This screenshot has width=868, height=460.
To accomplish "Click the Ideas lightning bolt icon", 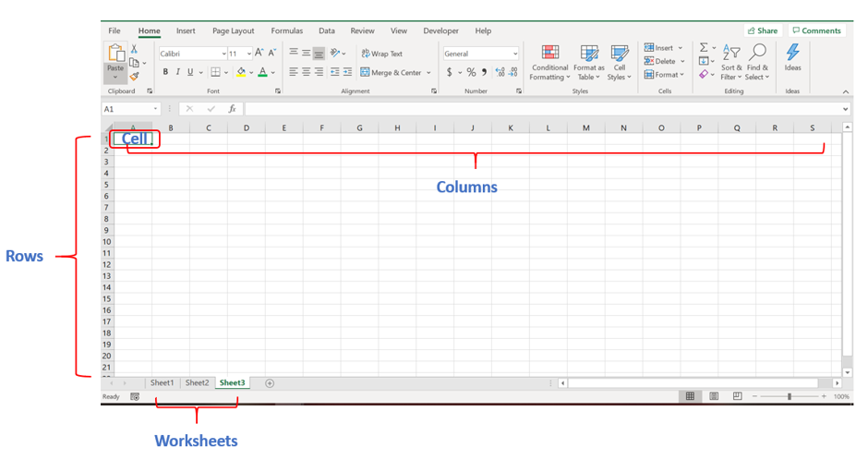I will point(792,57).
